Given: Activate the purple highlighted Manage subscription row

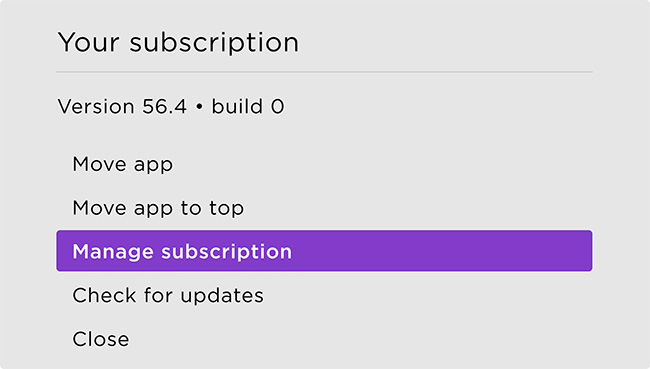Looking at the screenshot, I should [x=324, y=251].
